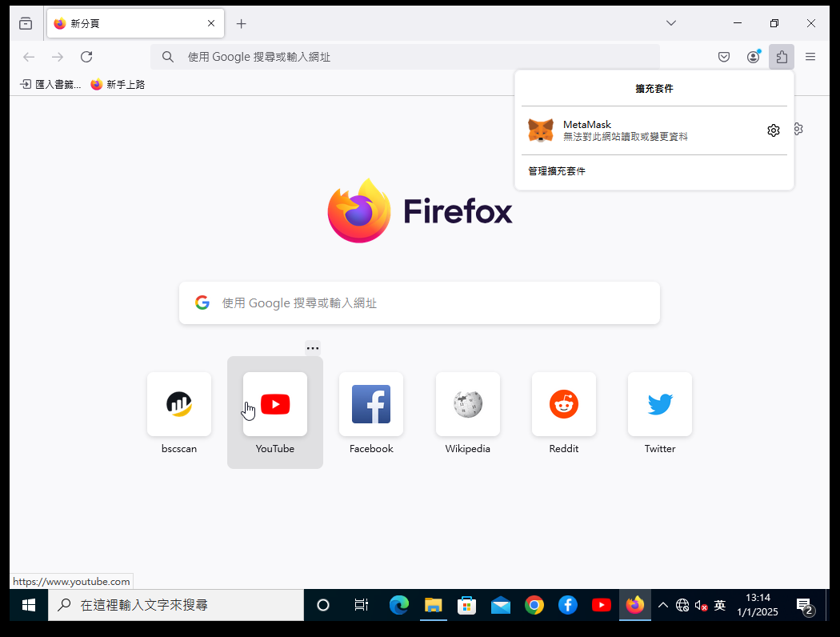This screenshot has width=840, height=637.
Task: Open the Windows Start menu
Action: (x=28, y=605)
